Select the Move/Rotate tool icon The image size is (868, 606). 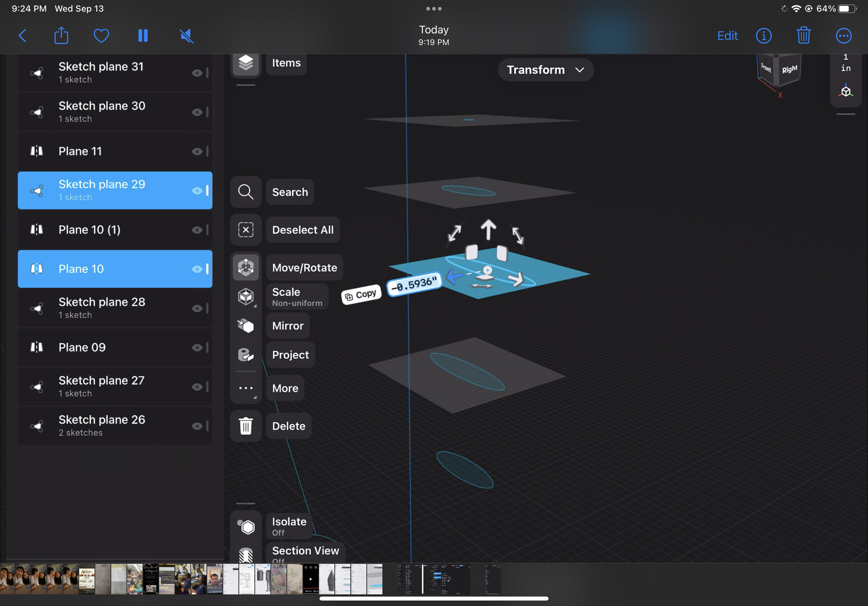click(246, 267)
